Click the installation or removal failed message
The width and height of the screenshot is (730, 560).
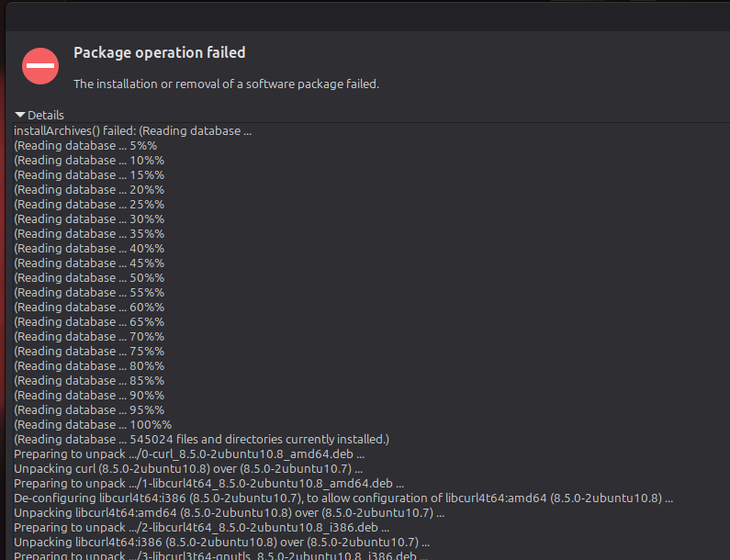tap(226, 84)
